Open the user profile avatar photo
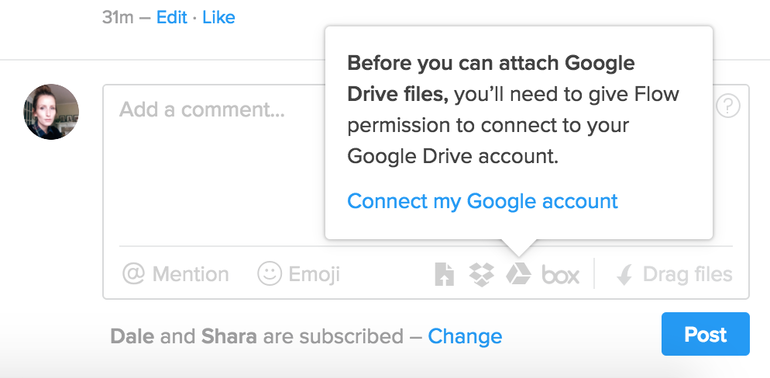770x378 pixels. (x=51, y=112)
